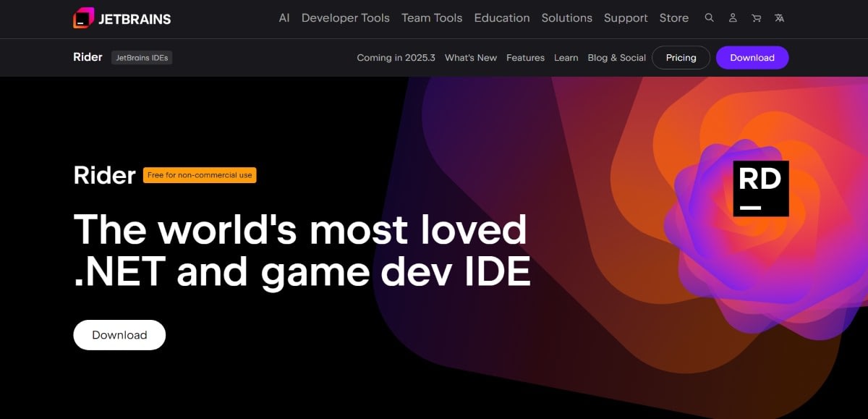Image resolution: width=868 pixels, height=419 pixels.
Task: Expand the Developer Tools menu
Action: point(345,18)
